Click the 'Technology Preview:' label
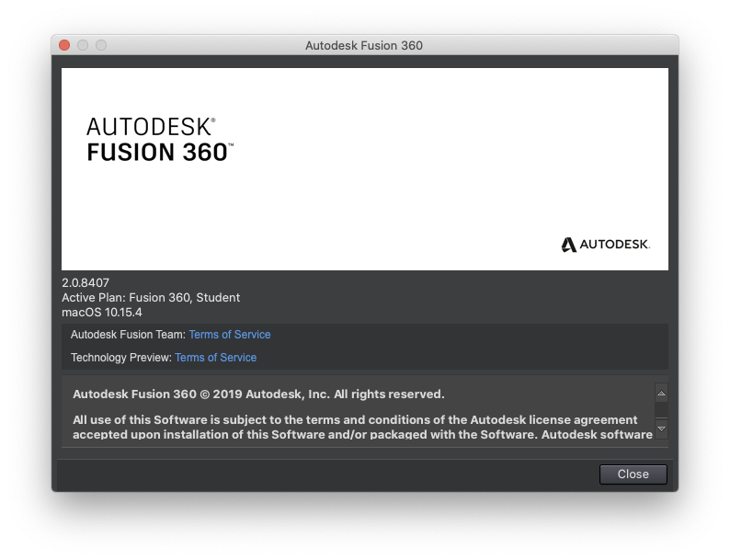Screen dimensions: 730x560 click(121, 358)
